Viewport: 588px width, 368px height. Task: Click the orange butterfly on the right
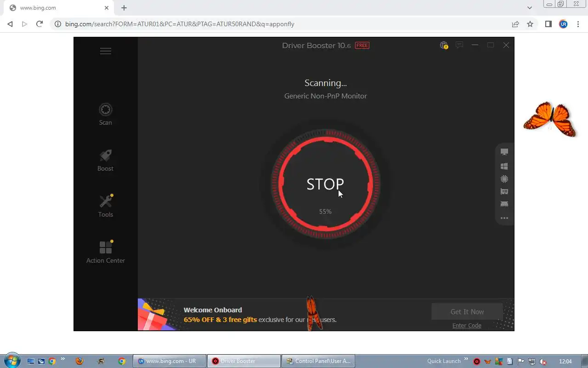click(x=550, y=119)
